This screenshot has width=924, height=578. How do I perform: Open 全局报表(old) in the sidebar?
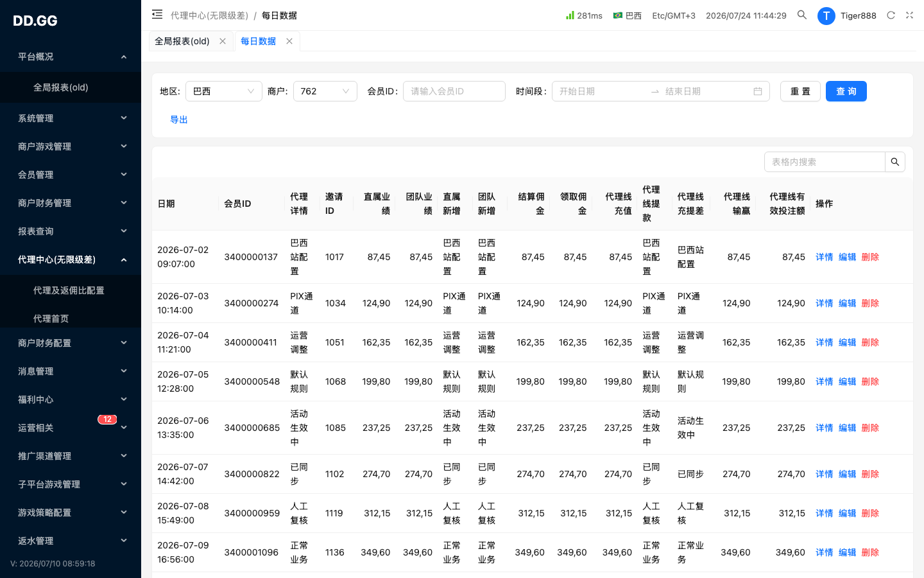click(71, 87)
